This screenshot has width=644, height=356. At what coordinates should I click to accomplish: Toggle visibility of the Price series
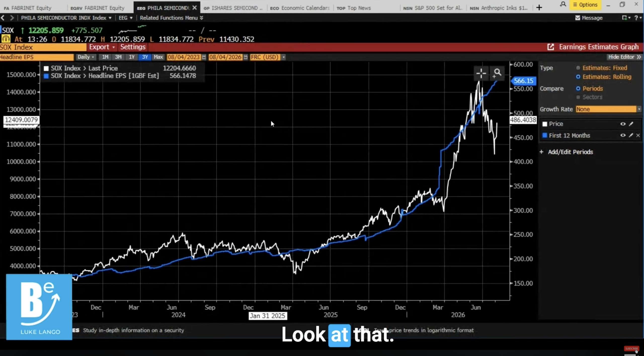coord(623,124)
